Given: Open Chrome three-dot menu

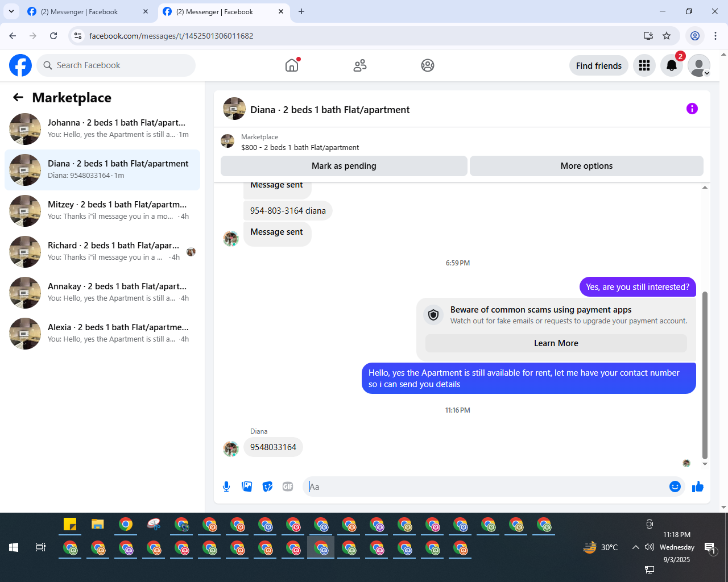Looking at the screenshot, I should pos(715,36).
